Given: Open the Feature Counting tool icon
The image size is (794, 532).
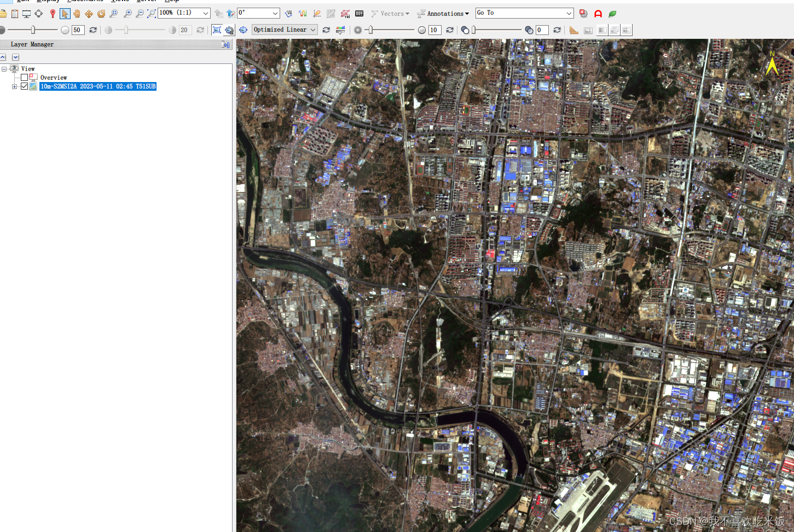Looking at the screenshot, I should [x=360, y=14].
